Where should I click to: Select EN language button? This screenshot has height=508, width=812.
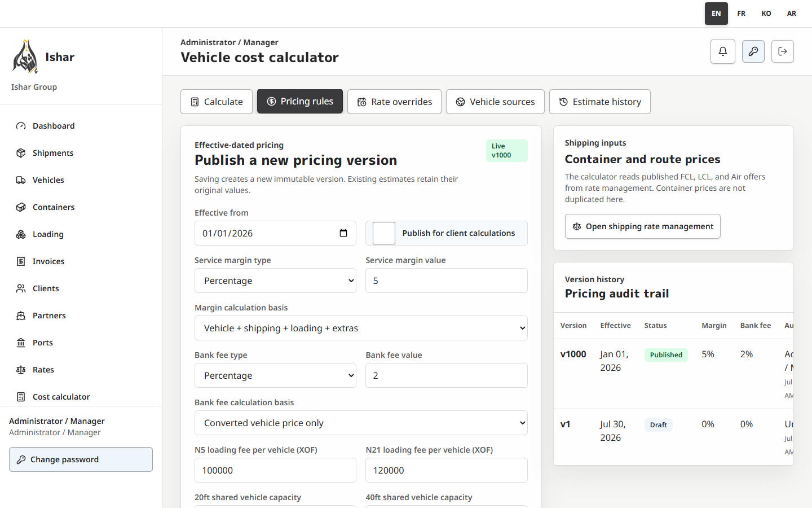[x=716, y=14]
